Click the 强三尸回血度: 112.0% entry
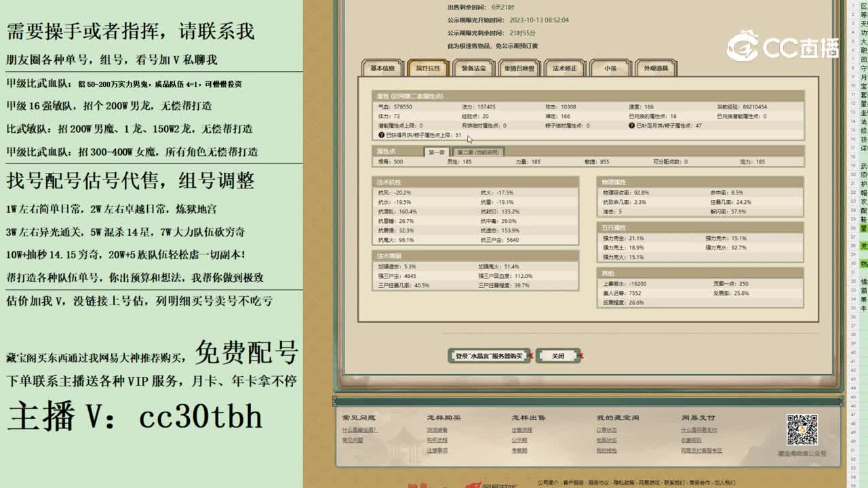 coord(505,276)
